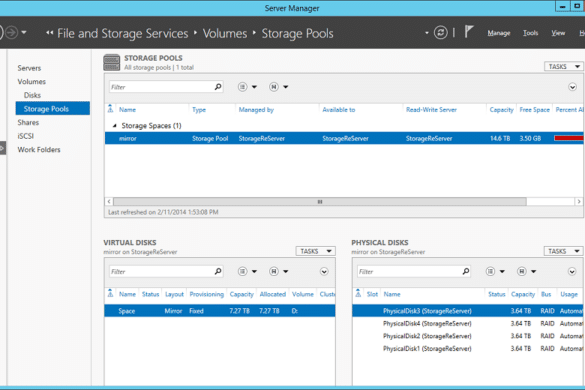
Task: Open the Physical Disks TASKS dropdown
Action: [x=563, y=251]
